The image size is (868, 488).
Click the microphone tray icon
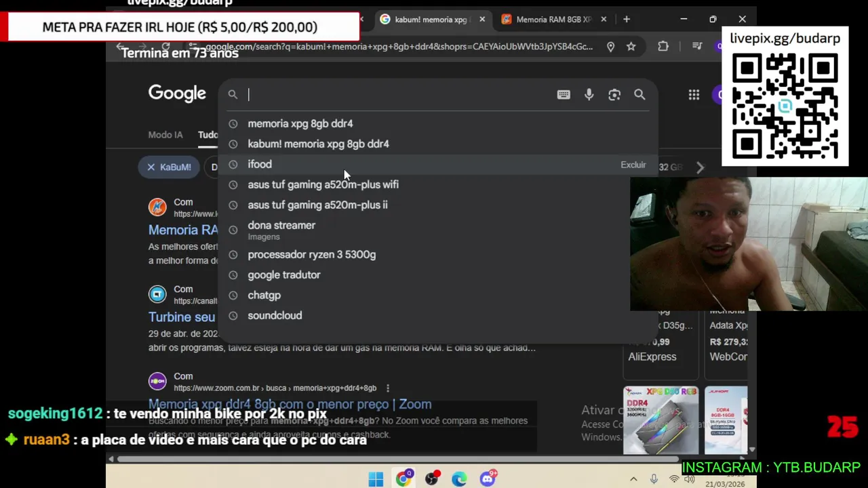(x=654, y=479)
